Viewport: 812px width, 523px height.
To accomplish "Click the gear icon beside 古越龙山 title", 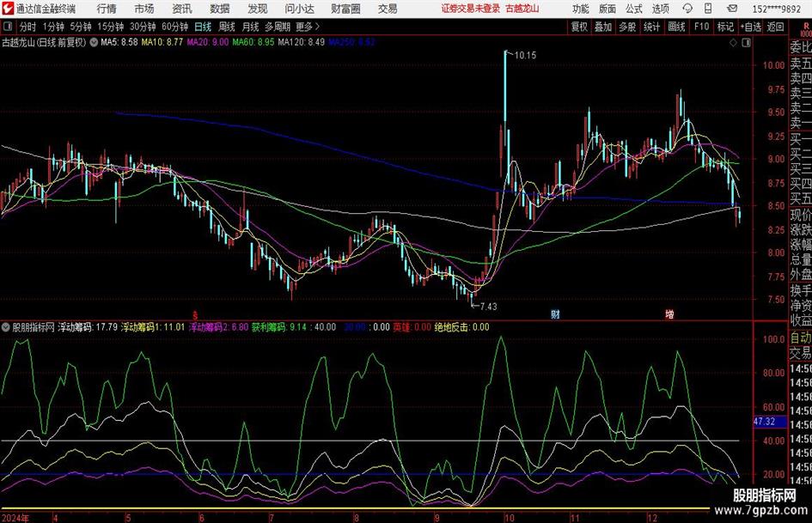I will 93,41.
